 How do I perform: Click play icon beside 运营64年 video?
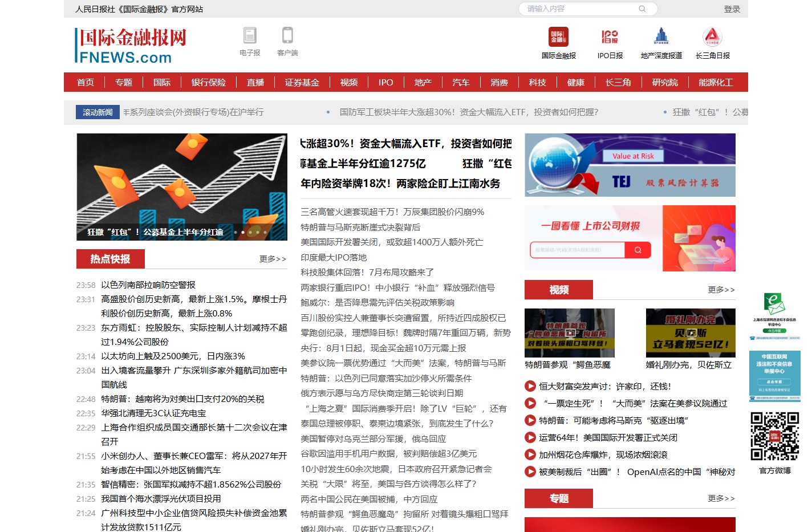(530, 437)
